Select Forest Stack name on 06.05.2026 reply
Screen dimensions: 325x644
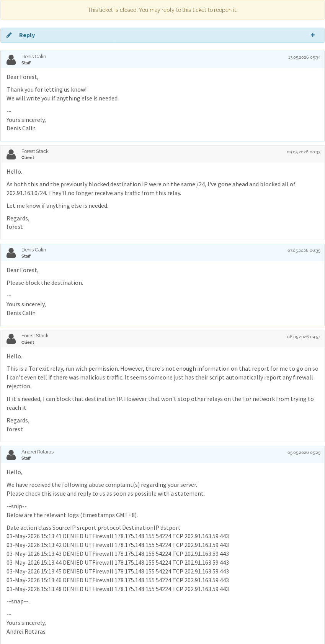[35, 336]
